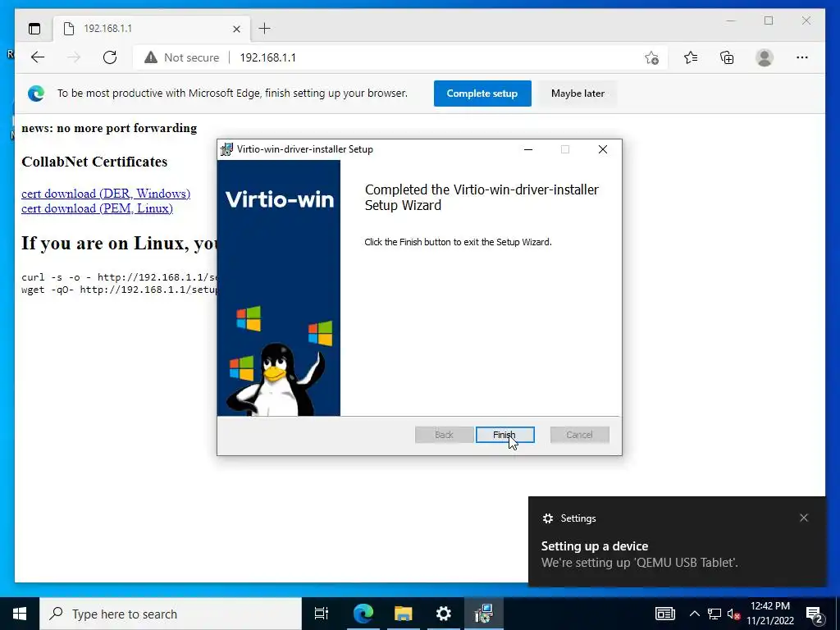Click the Settings gear in notification header
Image resolution: width=840 pixels, height=630 pixels.
tap(547, 518)
